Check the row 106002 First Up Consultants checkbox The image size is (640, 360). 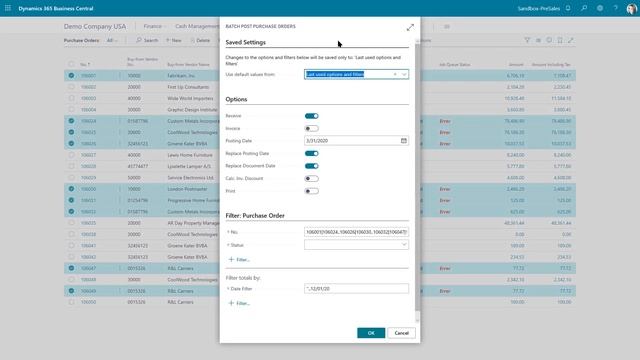71,87
